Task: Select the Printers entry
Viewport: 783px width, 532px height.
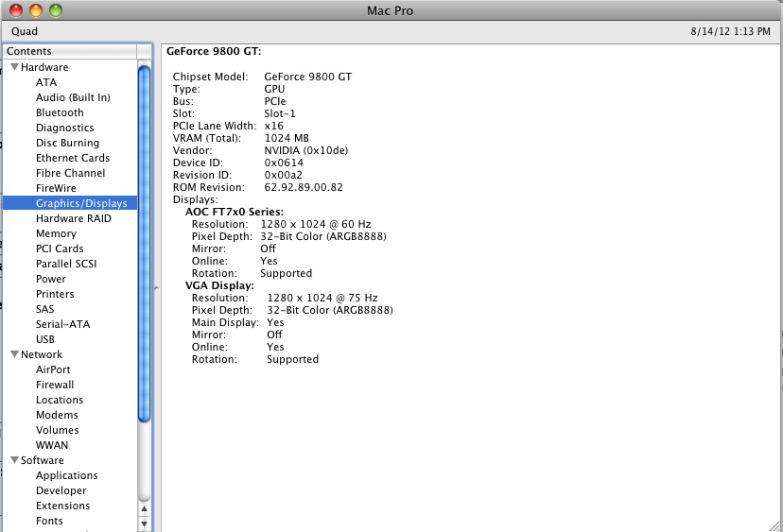Action: (x=55, y=294)
